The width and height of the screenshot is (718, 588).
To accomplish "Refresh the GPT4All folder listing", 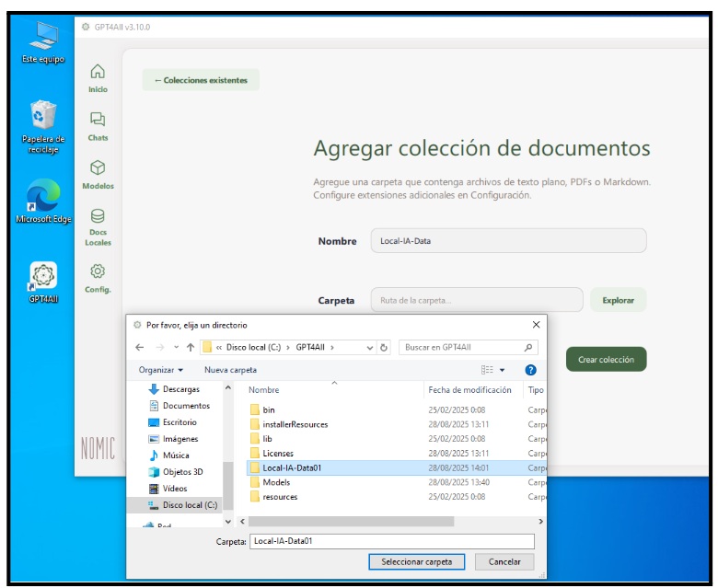I will pos(385,348).
